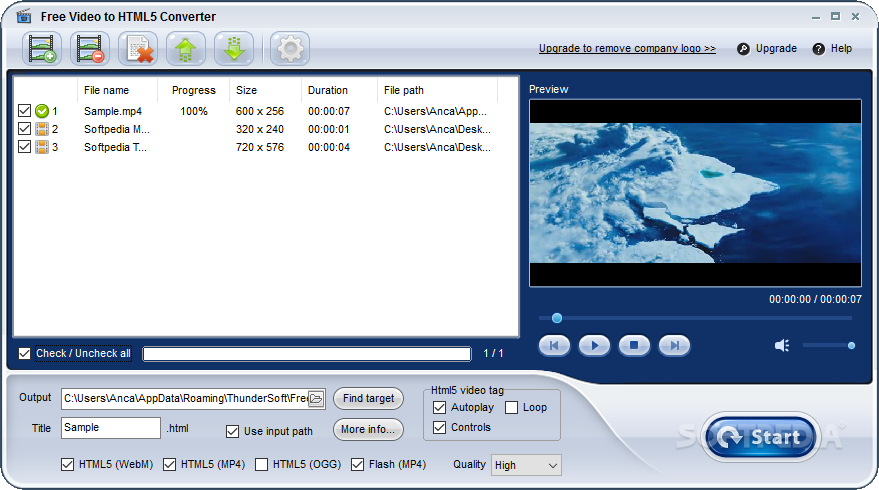879x490 pixels.
Task: Click the Add video file toolbar icon
Action: [42, 49]
